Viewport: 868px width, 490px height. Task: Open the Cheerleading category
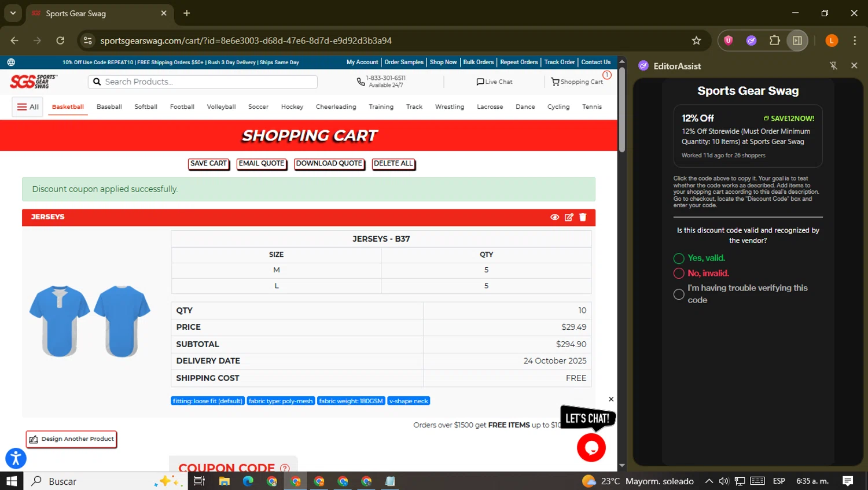pos(336,107)
